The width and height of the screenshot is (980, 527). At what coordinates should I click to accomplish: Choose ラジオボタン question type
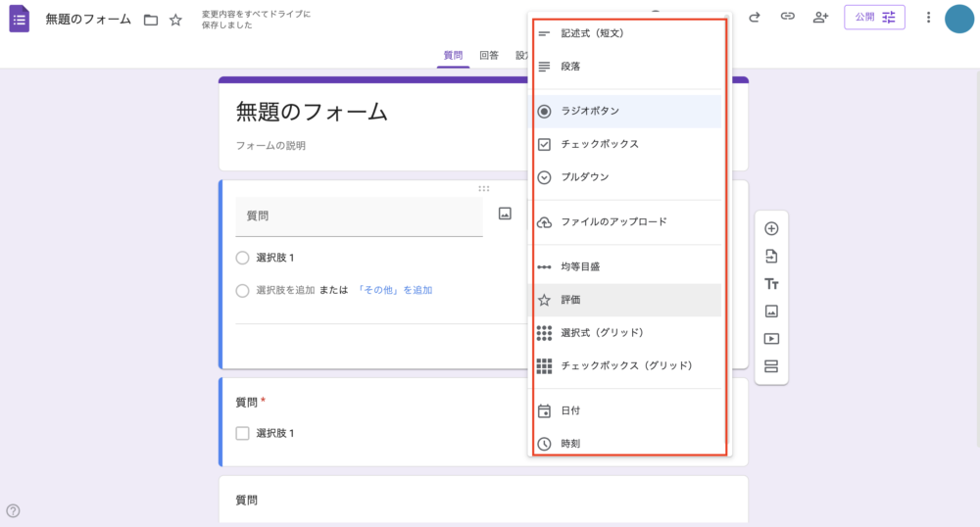pos(627,111)
